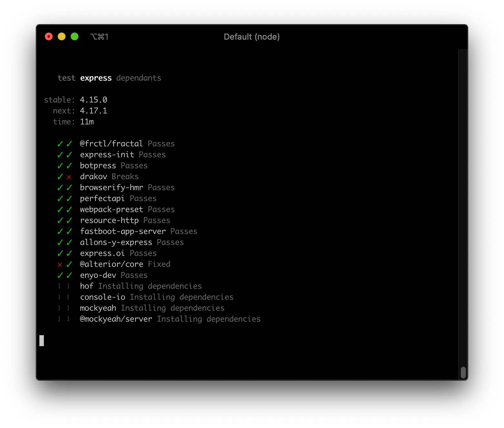Click the first green checkmark for enyo-dev
Image resolution: width=504 pixels, height=428 pixels.
(60, 275)
